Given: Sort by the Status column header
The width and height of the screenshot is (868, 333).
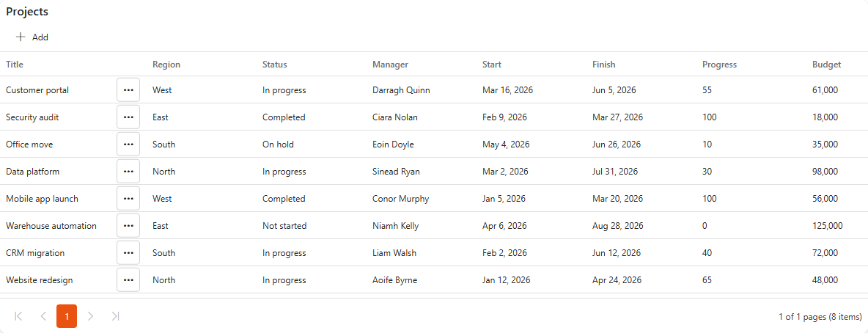Looking at the screenshot, I should pyautogui.click(x=275, y=65).
